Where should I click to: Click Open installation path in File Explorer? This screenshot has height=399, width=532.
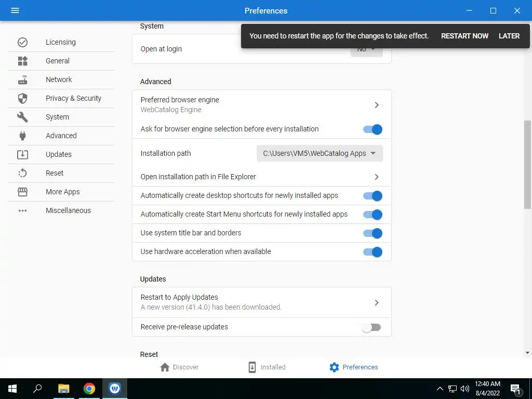pos(262,177)
